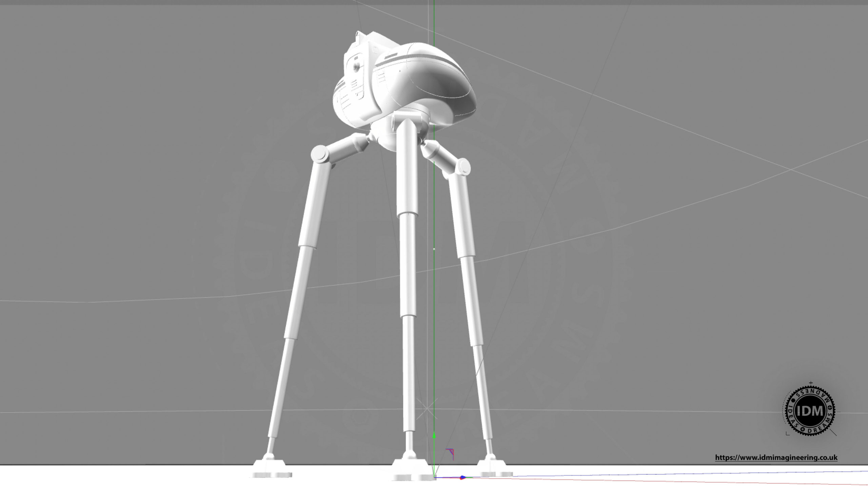This screenshot has width=868, height=488.
Task: Open the idmimagineering.co.uk link
Action: [776, 457]
